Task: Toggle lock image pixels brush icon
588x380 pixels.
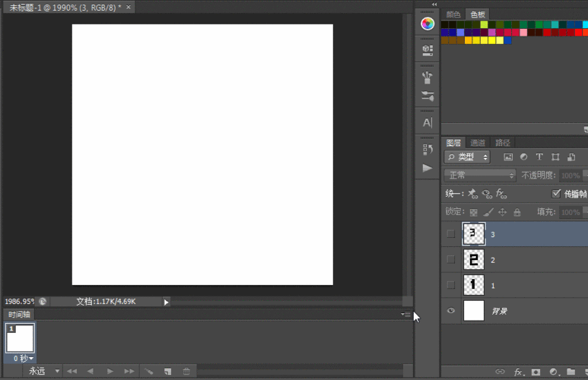Action: pos(488,213)
